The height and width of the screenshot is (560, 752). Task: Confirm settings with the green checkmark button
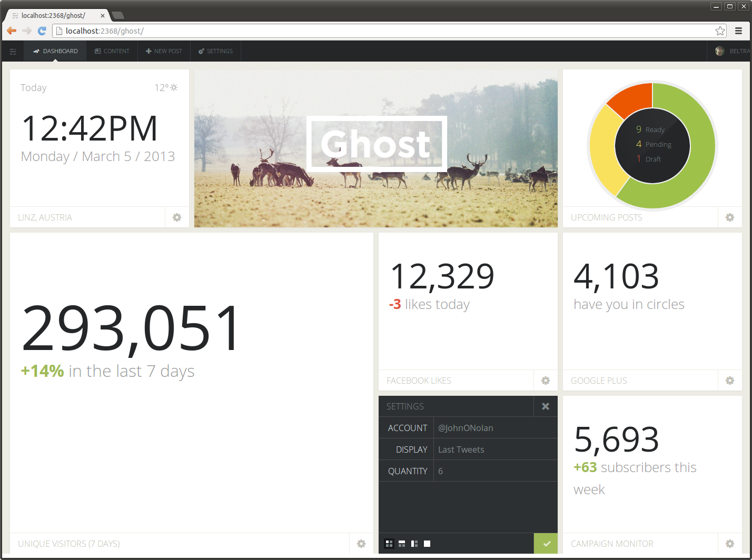(x=546, y=544)
